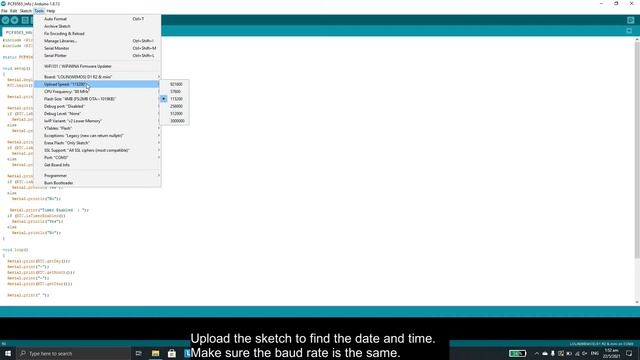Select upload speed 57600
This screenshot has width=640, height=360.
point(174,91)
